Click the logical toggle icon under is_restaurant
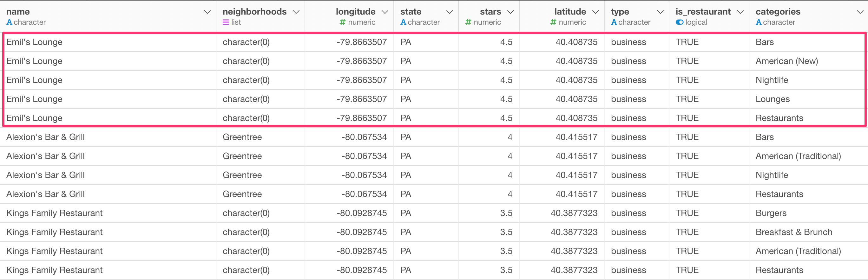Screen dimensions: 868x280 tap(680, 22)
